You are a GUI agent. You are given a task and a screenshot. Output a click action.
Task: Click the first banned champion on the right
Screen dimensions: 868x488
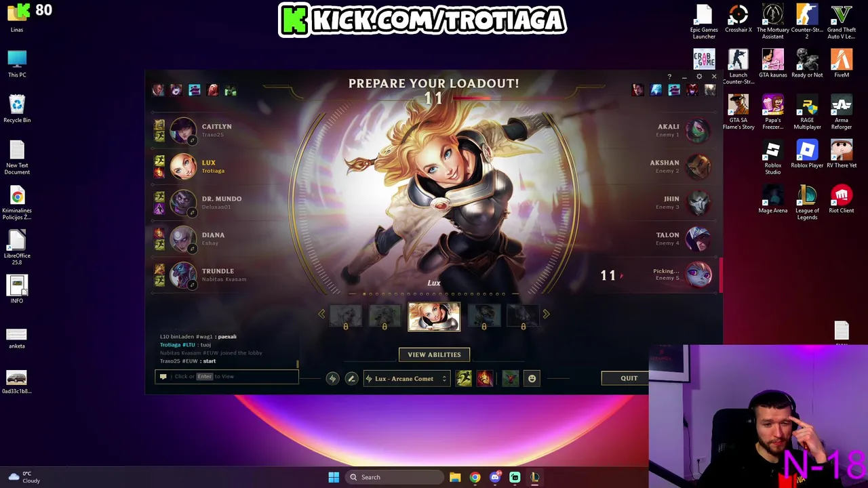tap(637, 90)
